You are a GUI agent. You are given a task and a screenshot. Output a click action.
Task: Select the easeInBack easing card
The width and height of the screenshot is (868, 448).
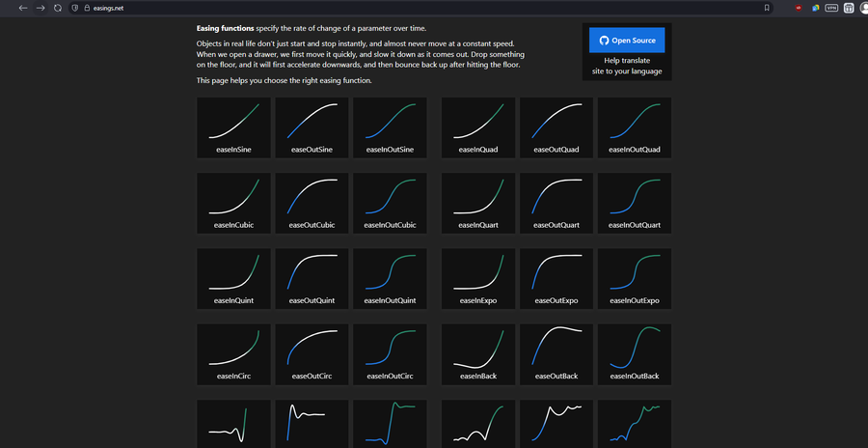pos(478,353)
